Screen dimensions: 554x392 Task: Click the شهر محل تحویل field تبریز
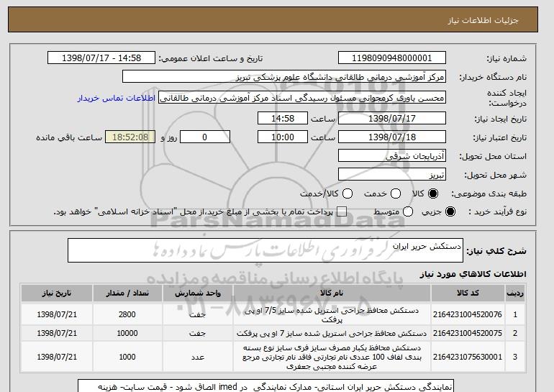pos(392,175)
